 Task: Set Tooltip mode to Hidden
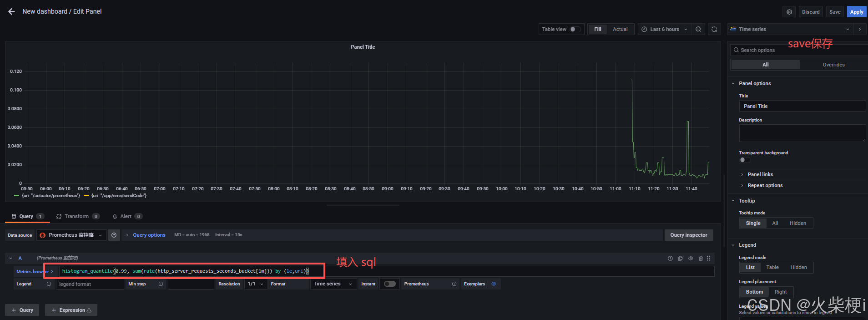797,223
